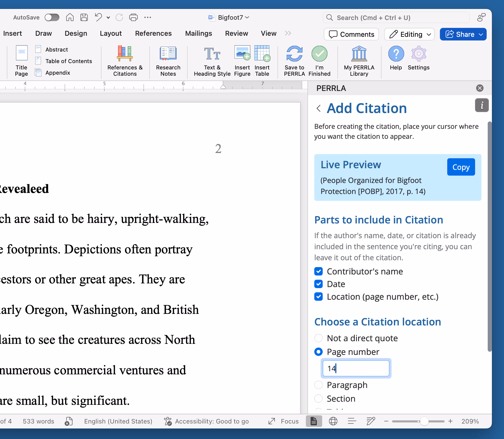Image resolution: width=504 pixels, height=439 pixels.
Task: Open the Layout ribbon tab
Action: click(111, 33)
